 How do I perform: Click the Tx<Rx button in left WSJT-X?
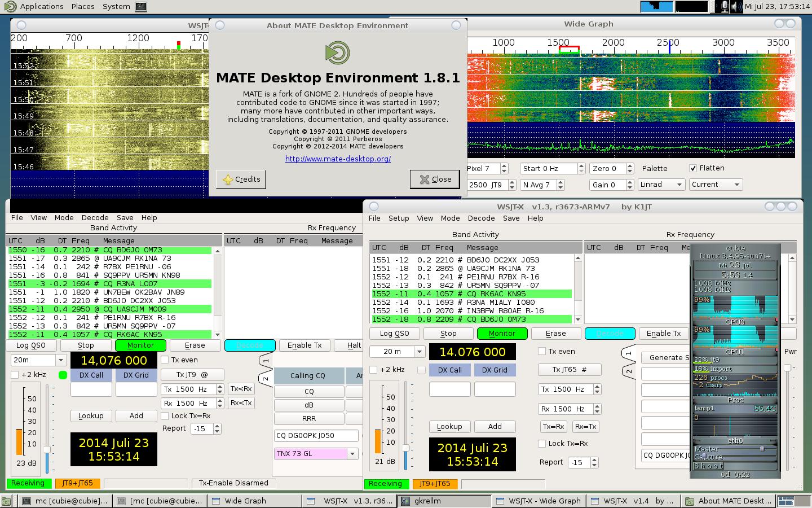pos(241,389)
